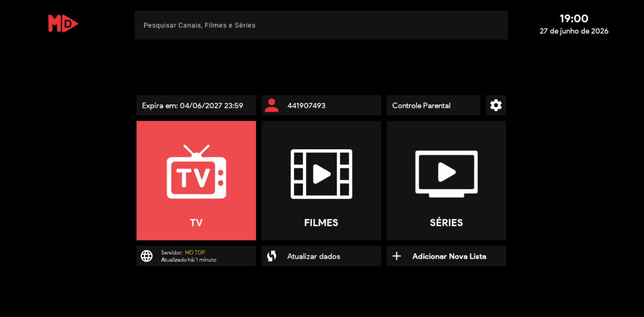Image resolution: width=644 pixels, height=317 pixels.
Task: Focus the Pesquisar Canais search field
Action: click(321, 25)
